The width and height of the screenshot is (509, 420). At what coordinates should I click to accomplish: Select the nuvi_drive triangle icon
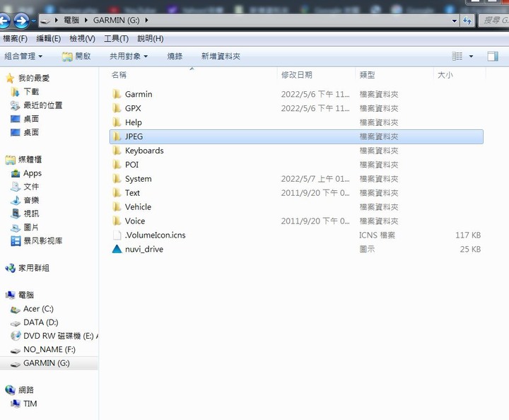pyautogui.click(x=117, y=249)
